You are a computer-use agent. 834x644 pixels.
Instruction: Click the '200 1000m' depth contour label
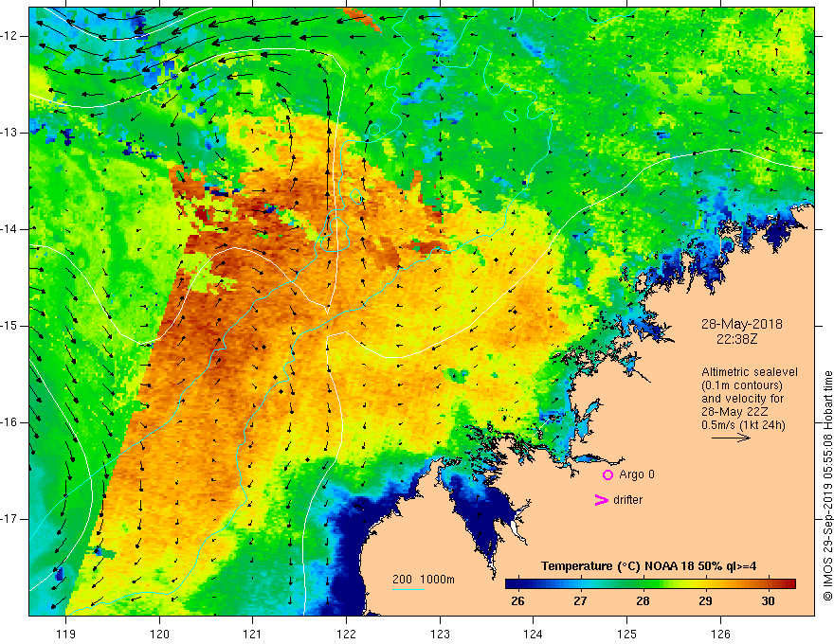tap(424, 580)
